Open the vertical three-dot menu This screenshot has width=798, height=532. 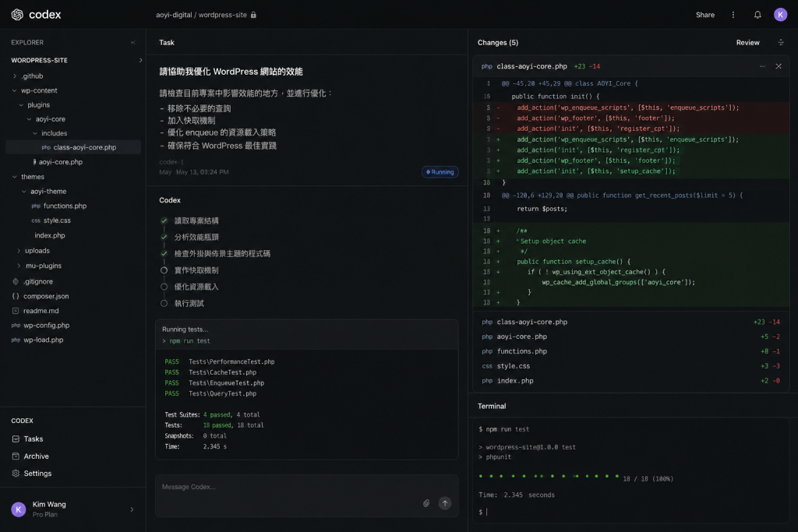point(733,15)
